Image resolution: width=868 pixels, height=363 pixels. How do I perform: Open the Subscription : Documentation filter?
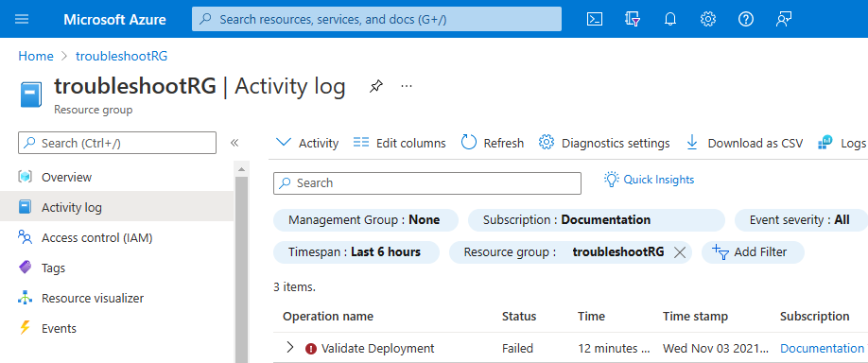[597, 219]
